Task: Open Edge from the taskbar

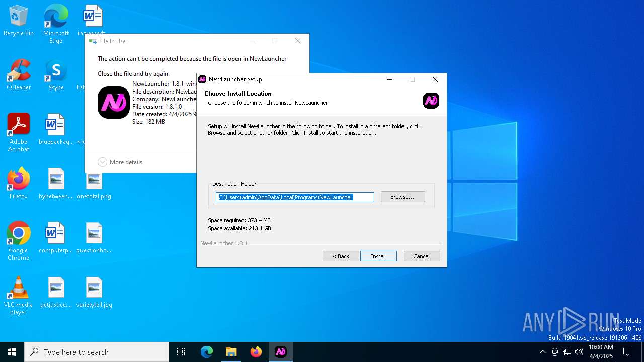Action: pos(207,352)
